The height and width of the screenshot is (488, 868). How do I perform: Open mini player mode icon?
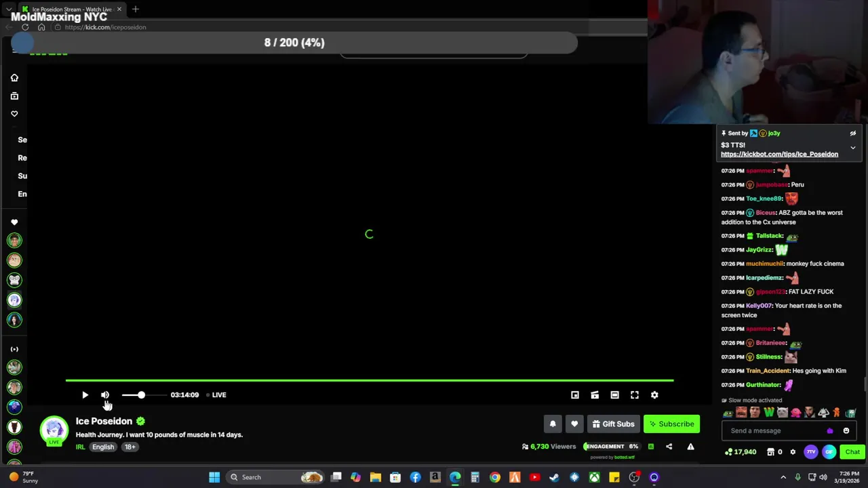pos(575,394)
